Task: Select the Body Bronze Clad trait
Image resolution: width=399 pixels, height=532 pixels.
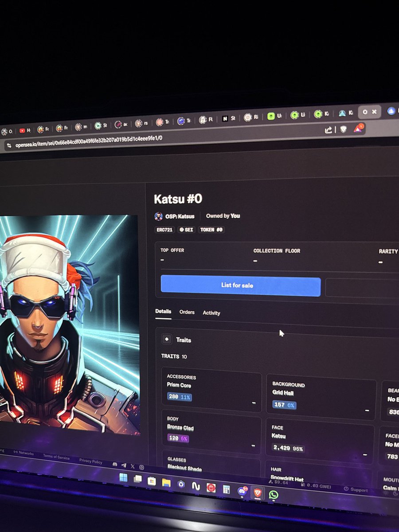Action: pos(211,431)
